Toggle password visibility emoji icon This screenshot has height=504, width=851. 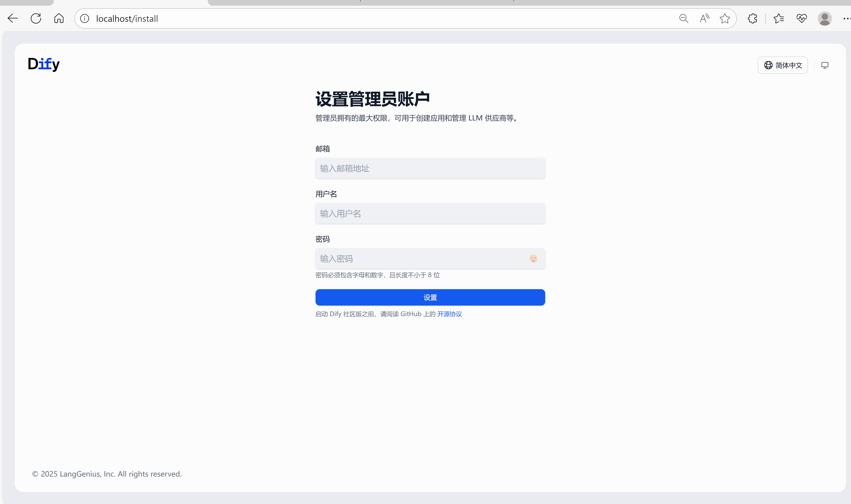tap(533, 259)
